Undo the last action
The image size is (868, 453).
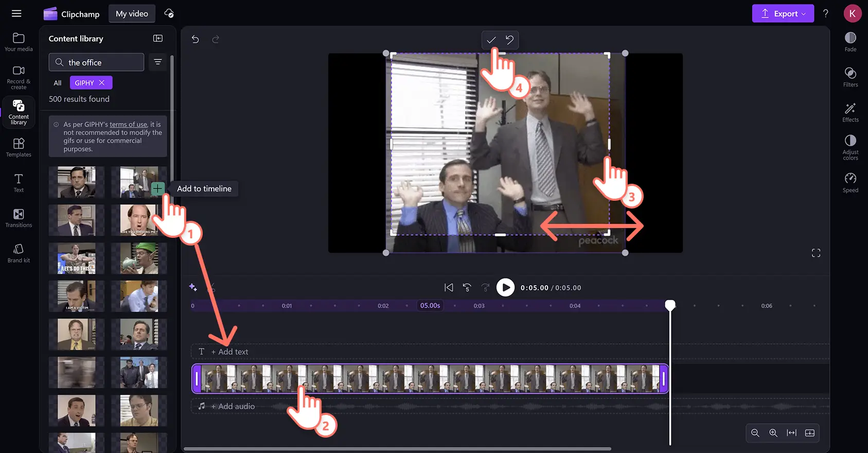click(x=195, y=39)
